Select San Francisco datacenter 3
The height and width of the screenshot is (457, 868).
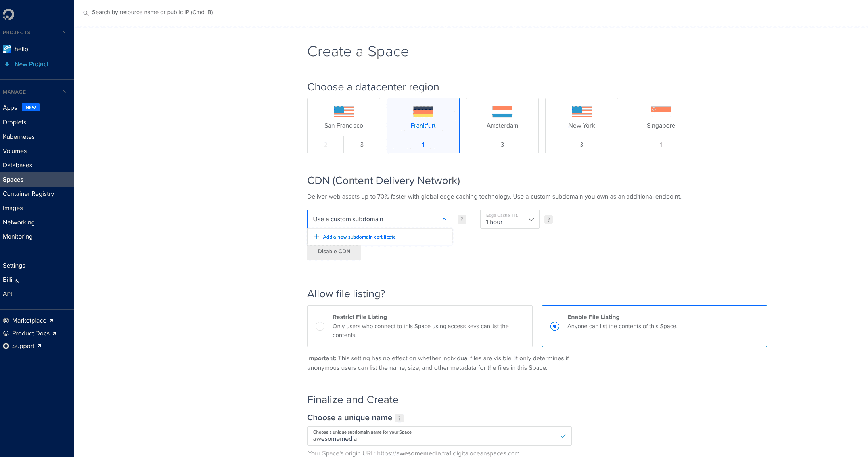[x=362, y=145]
